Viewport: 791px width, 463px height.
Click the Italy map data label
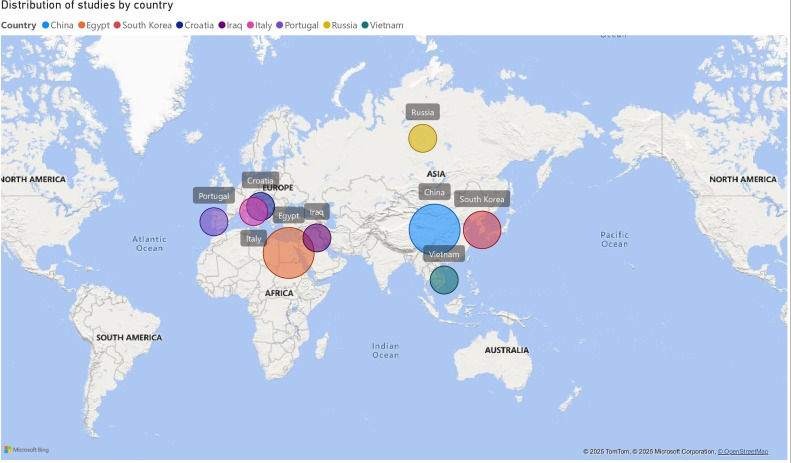(x=254, y=238)
